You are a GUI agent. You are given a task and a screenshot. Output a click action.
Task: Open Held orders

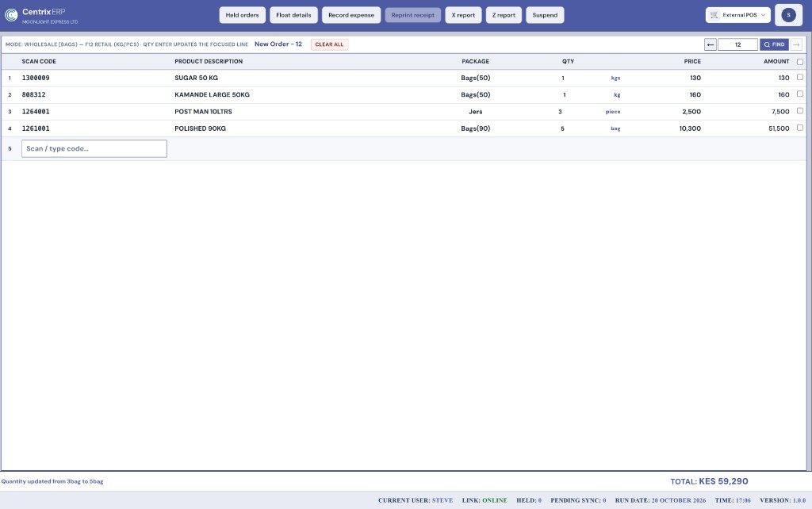(x=243, y=15)
